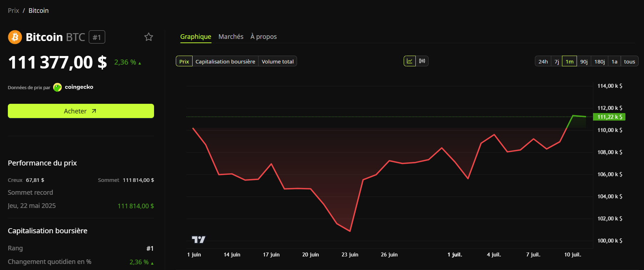Add Bitcoin to favorites with star icon
The width and height of the screenshot is (644, 270).
pos(149,37)
